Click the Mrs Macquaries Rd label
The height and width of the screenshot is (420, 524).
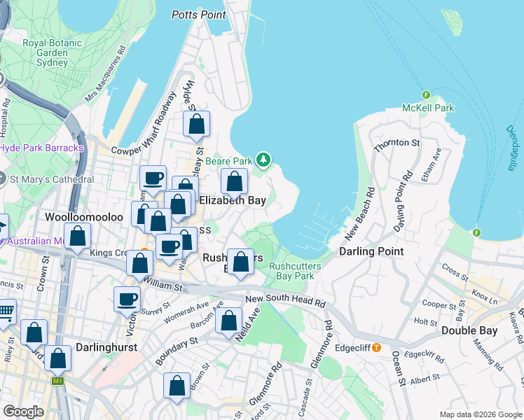point(105,74)
